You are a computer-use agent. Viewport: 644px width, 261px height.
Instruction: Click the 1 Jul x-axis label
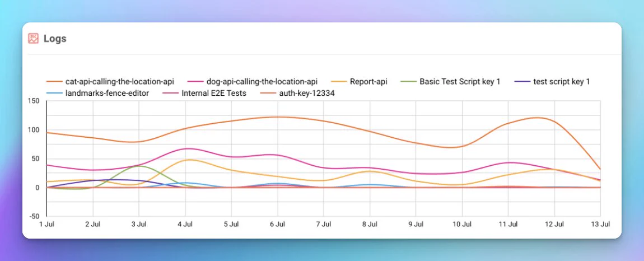click(47, 225)
